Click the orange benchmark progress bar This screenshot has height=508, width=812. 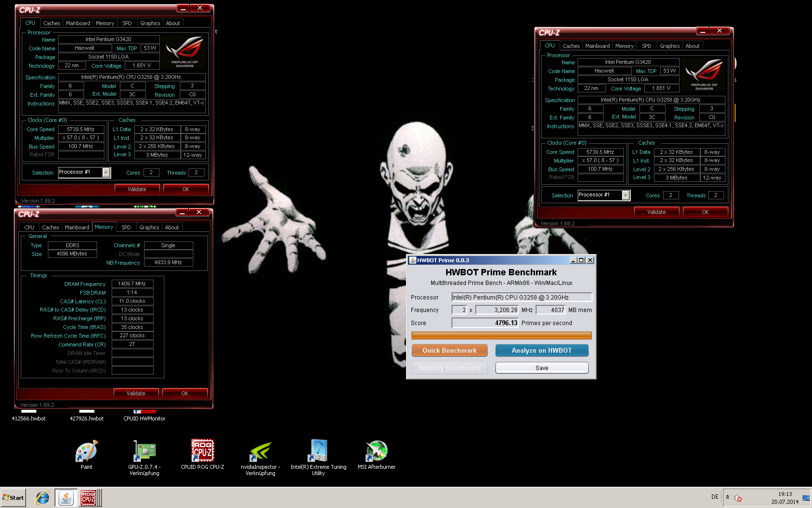point(501,335)
